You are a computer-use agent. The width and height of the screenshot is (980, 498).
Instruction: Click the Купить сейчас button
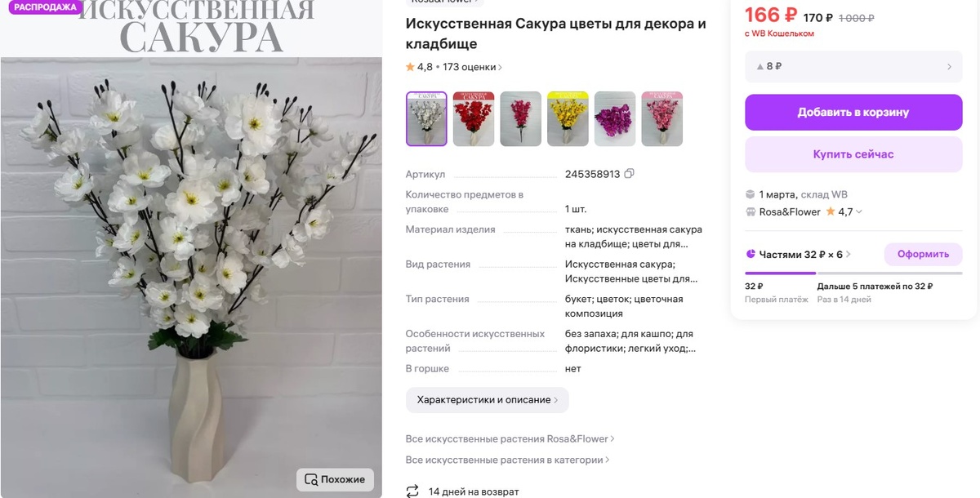click(x=853, y=154)
